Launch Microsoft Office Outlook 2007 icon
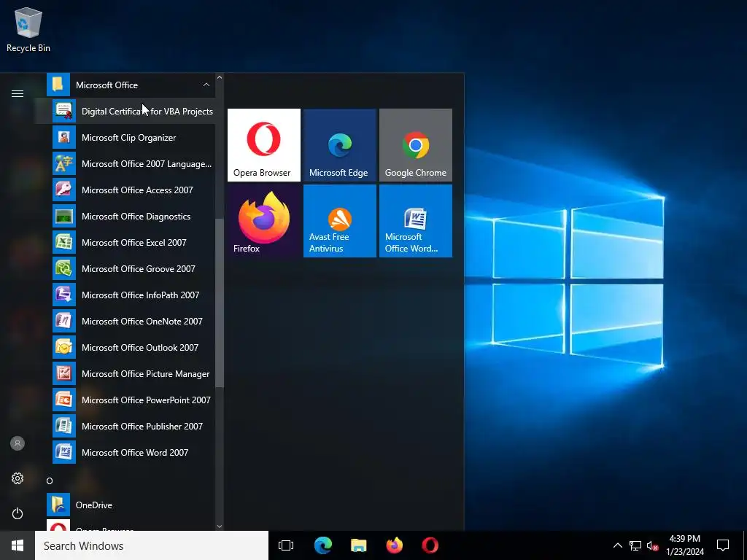Screen dimensions: 747x560 64,347
